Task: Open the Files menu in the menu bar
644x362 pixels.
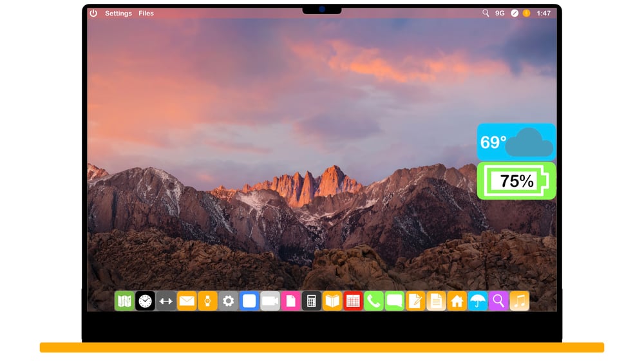Action: 146,13
